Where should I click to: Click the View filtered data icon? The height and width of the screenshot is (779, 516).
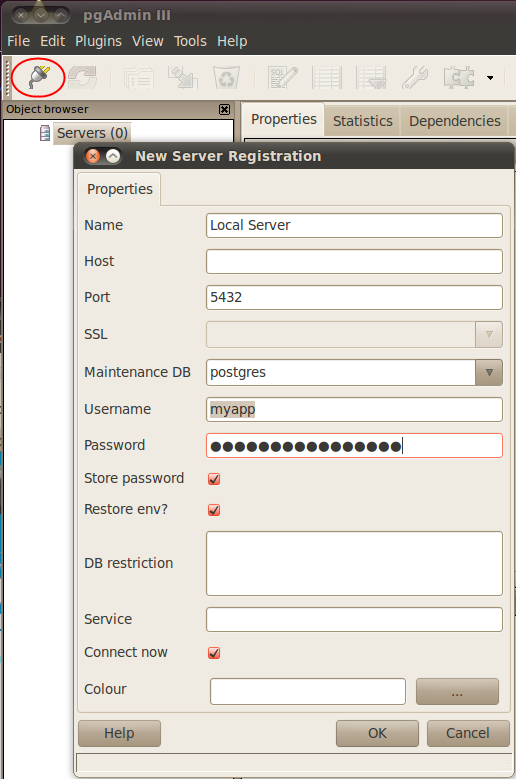(x=371, y=78)
